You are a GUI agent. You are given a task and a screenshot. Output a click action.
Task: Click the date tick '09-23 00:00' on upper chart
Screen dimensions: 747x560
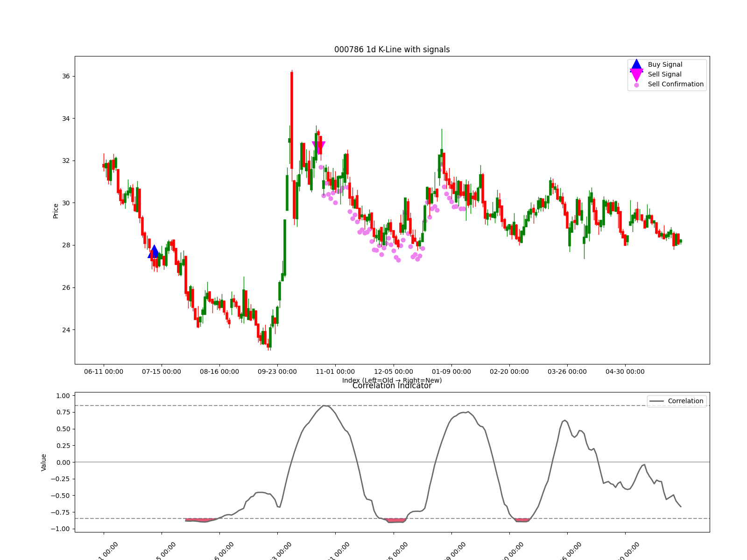click(277, 371)
